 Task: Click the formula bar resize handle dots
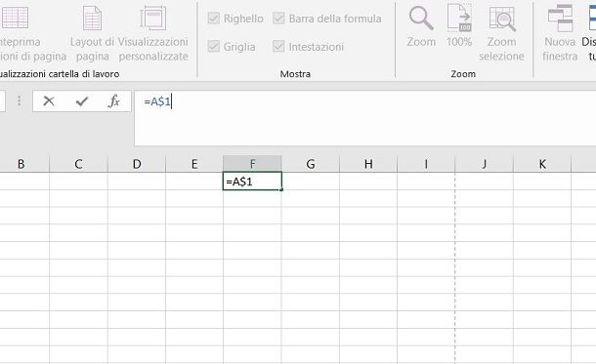click(x=19, y=101)
